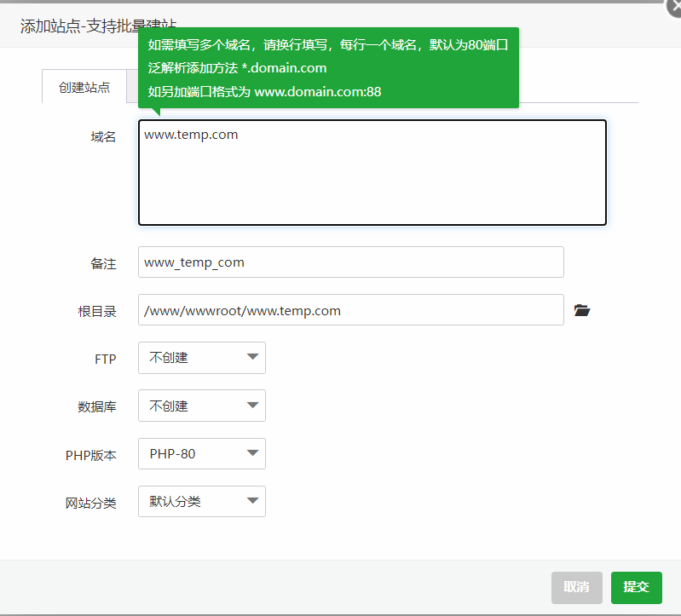The height and width of the screenshot is (616, 681).
Task: Submit form with 提交 button
Action: point(637,587)
